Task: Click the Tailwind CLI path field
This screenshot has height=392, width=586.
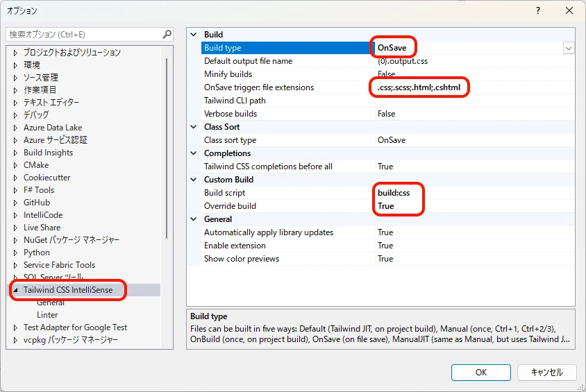Action: [472, 101]
